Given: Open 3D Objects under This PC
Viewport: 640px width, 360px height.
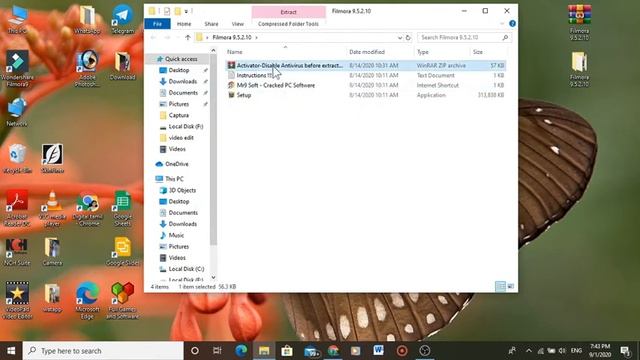Looking at the screenshot, I should click(x=182, y=190).
